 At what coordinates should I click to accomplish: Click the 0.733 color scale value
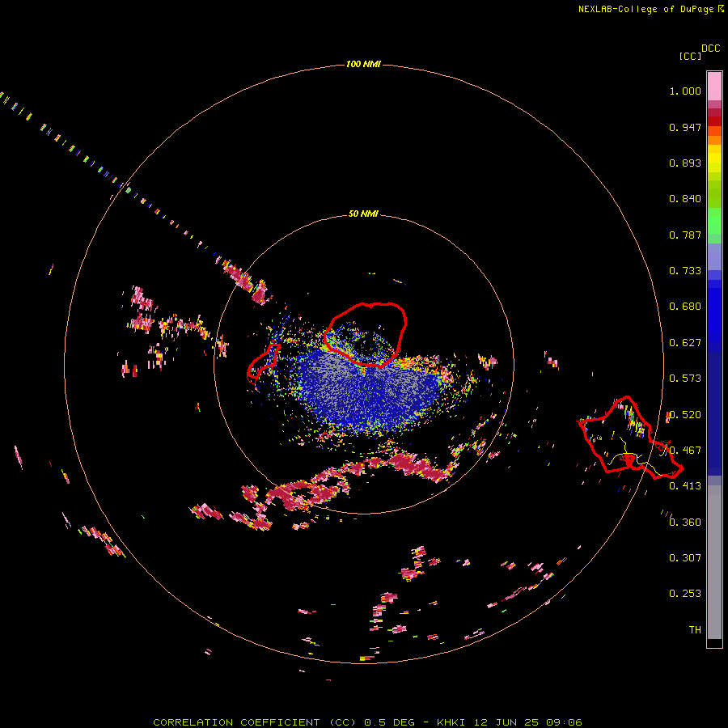click(685, 271)
